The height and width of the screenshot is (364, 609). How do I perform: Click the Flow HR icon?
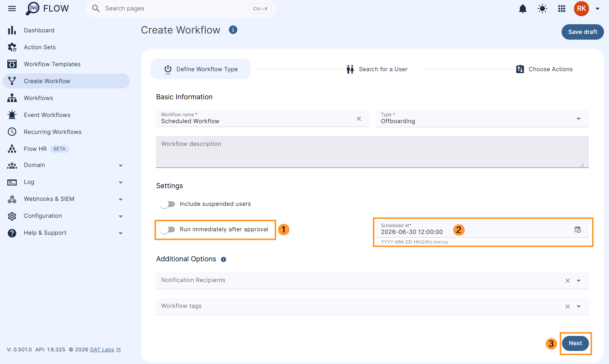click(x=12, y=149)
